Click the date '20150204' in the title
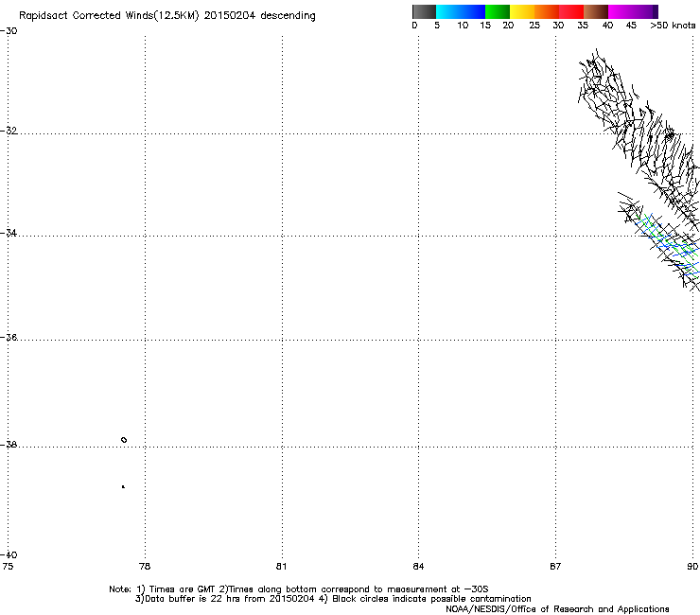This screenshot has height=615, width=700. pos(230,16)
